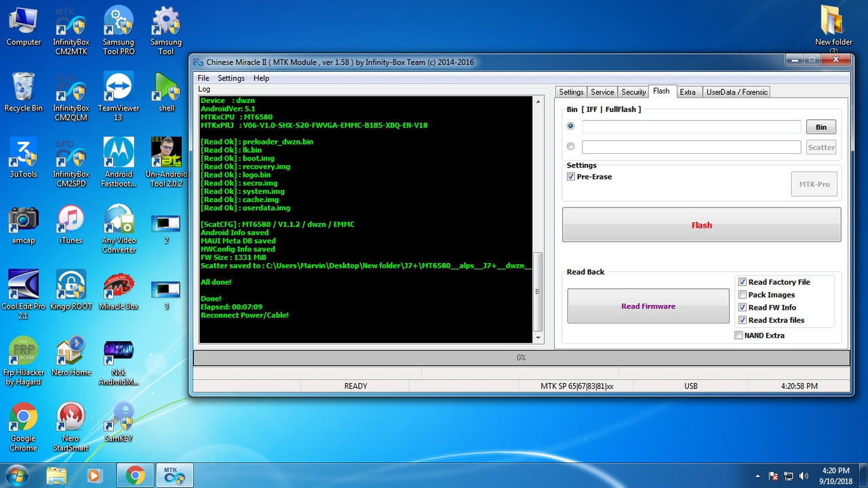Launch 3uTools shortcut

[x=23, y=159]
